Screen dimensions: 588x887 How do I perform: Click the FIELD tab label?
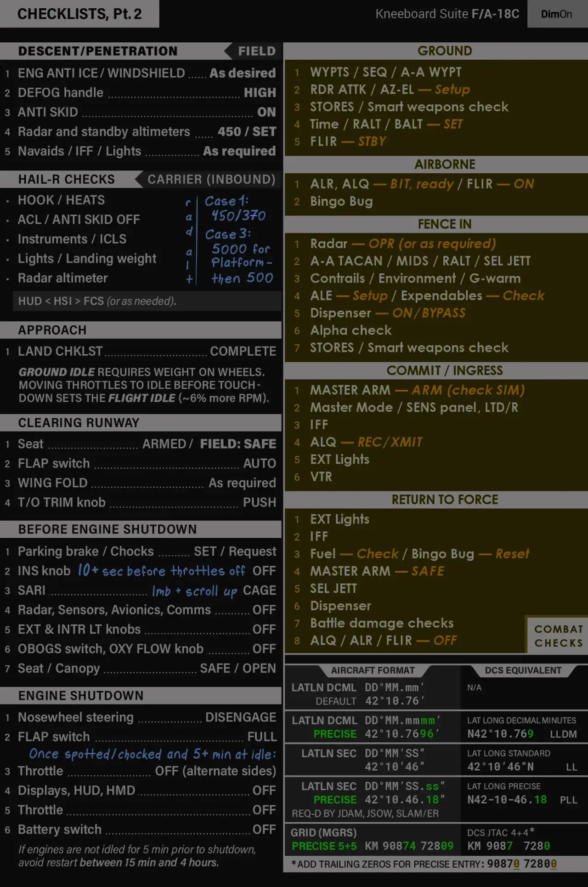pos(256,51)
